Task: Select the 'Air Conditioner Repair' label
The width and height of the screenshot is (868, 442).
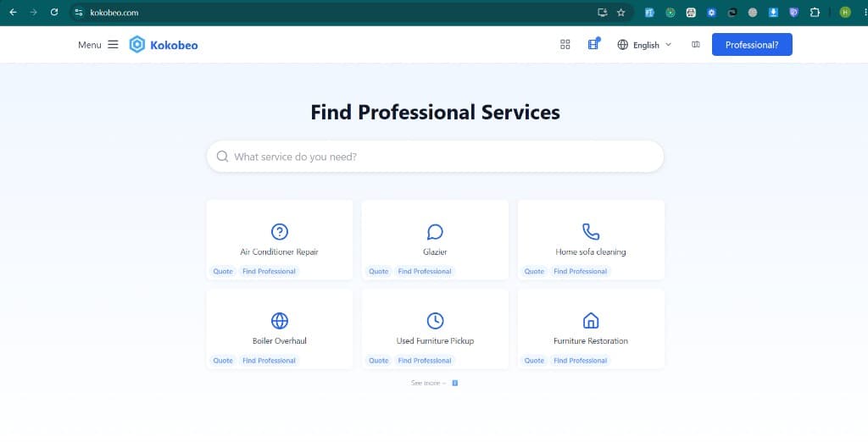Action: (279, 251)
